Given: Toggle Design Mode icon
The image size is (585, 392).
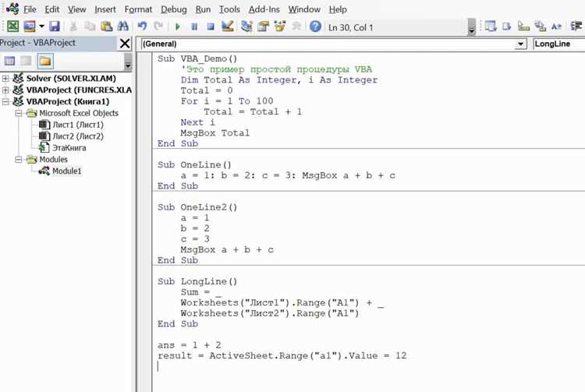Looking at the screenshot, I should [227, 26].
